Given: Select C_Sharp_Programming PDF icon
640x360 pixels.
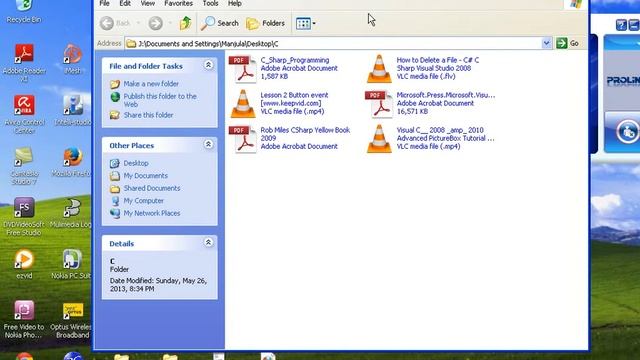Looking at the screenshot, I should 243,69.
